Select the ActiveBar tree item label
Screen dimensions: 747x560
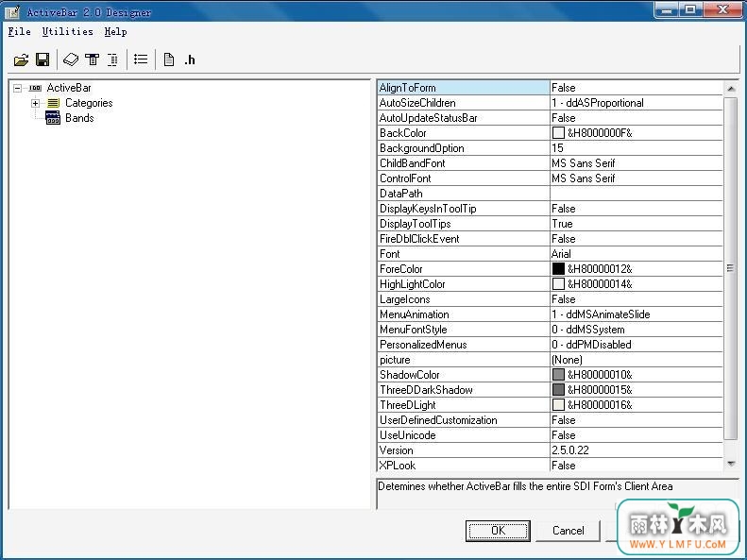click(x=69, y=88)
